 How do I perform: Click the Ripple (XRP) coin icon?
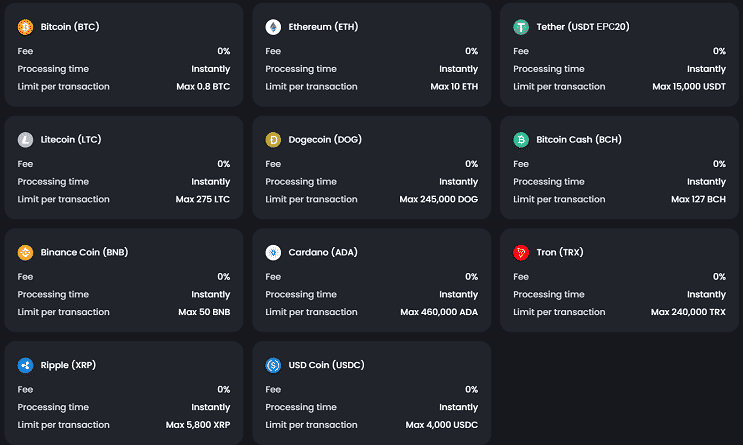click(26, 365)
